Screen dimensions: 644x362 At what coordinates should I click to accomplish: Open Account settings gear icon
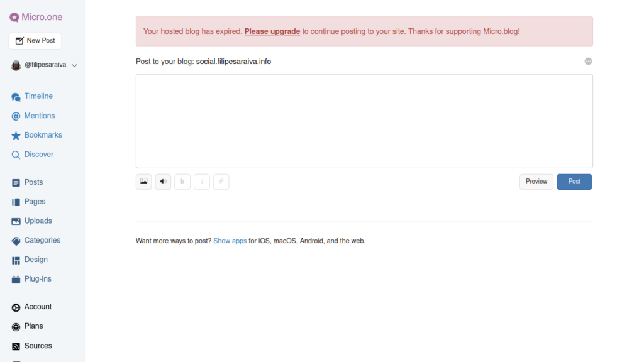16,307
